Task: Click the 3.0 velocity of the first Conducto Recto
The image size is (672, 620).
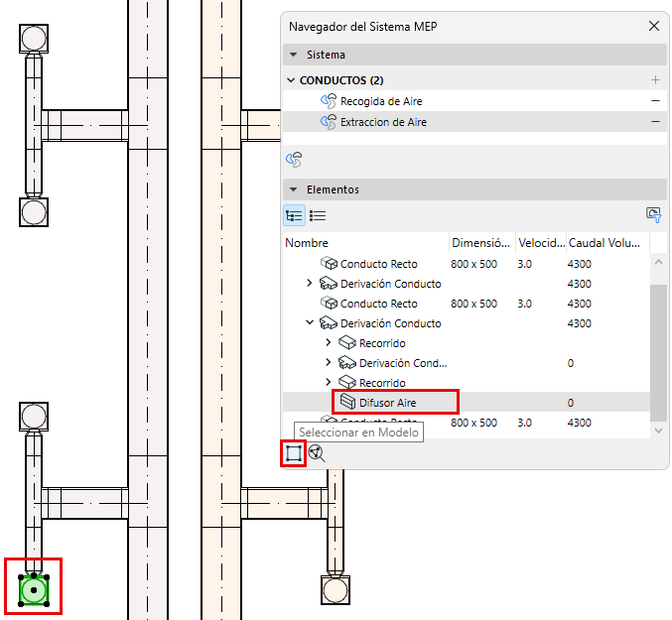Action: [524, 264]
